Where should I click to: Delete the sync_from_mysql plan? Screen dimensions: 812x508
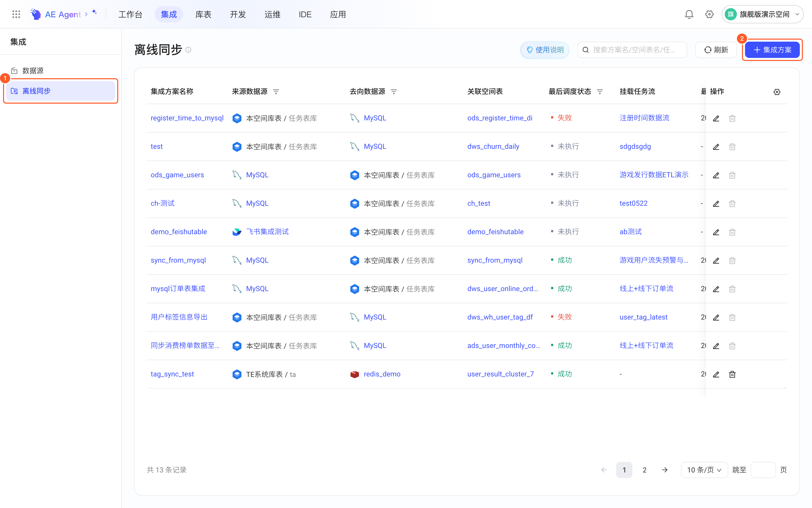pos(732,260)
